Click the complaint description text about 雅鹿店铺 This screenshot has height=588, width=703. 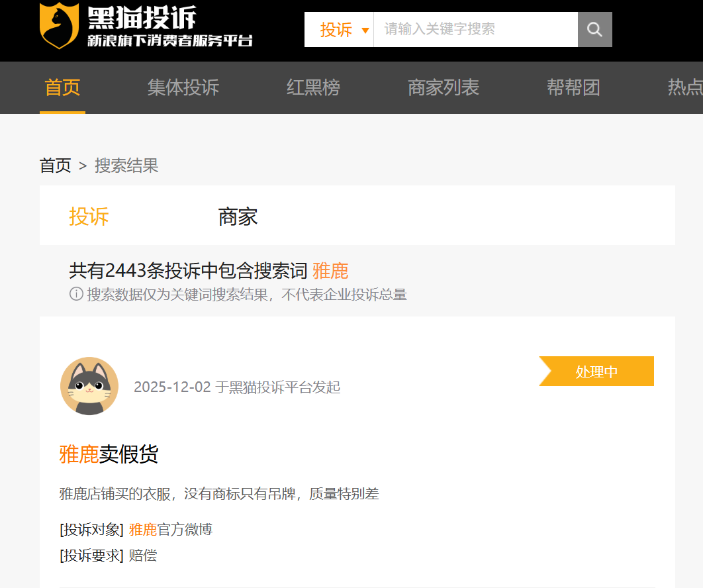pyautogui.click(x=218, y=493)
